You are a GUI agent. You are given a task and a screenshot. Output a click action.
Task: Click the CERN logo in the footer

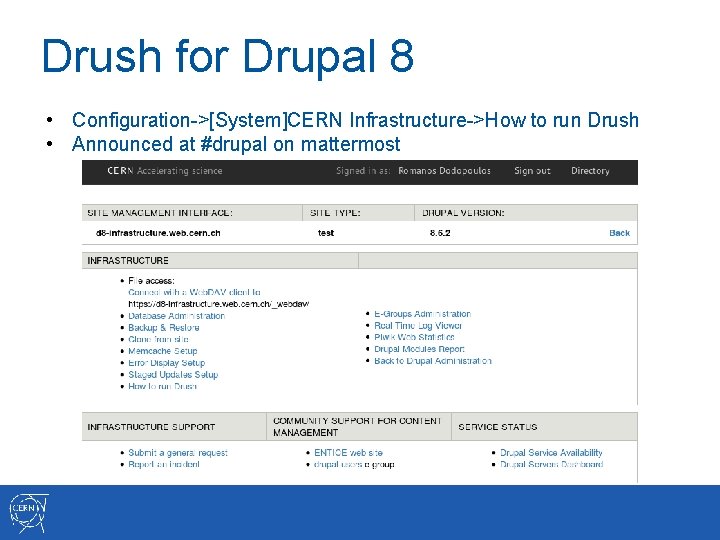28,512
